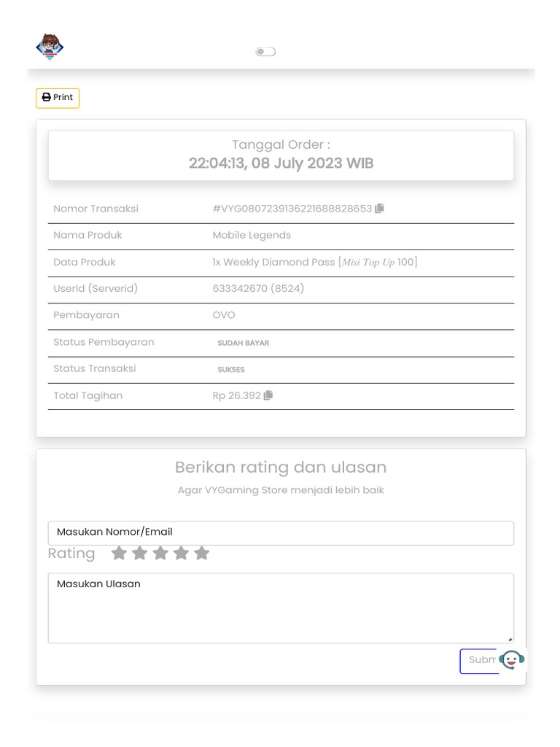Copy the total bill amount
This screenshot has height=747, width=560.
pyautogui.click(x=268, y=395)
